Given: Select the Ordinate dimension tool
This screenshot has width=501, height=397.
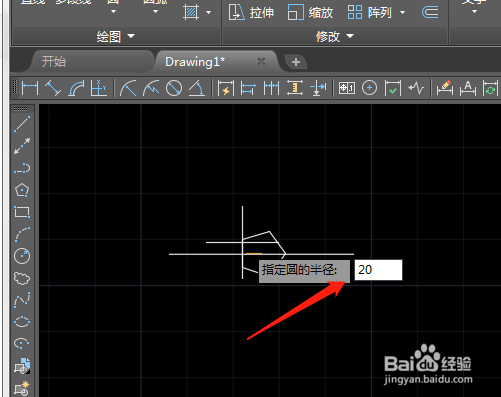Looking at the screenshot, I should 98,89.
